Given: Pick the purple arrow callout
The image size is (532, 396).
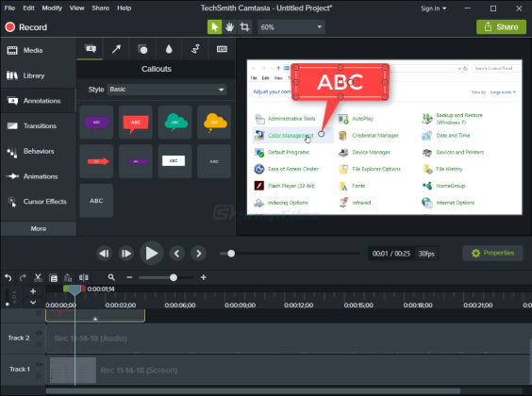Looking at the screenshot, I should pyautogui.click(x=136, y=161).
